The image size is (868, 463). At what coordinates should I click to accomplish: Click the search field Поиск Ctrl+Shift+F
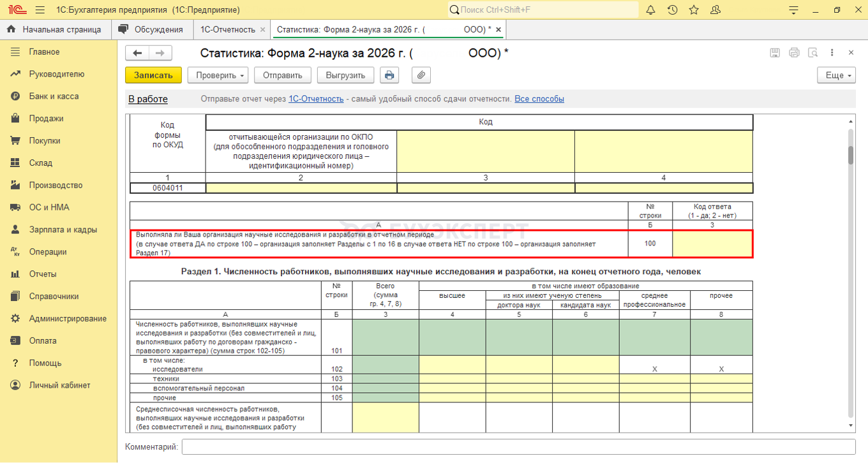coord(542,10)
